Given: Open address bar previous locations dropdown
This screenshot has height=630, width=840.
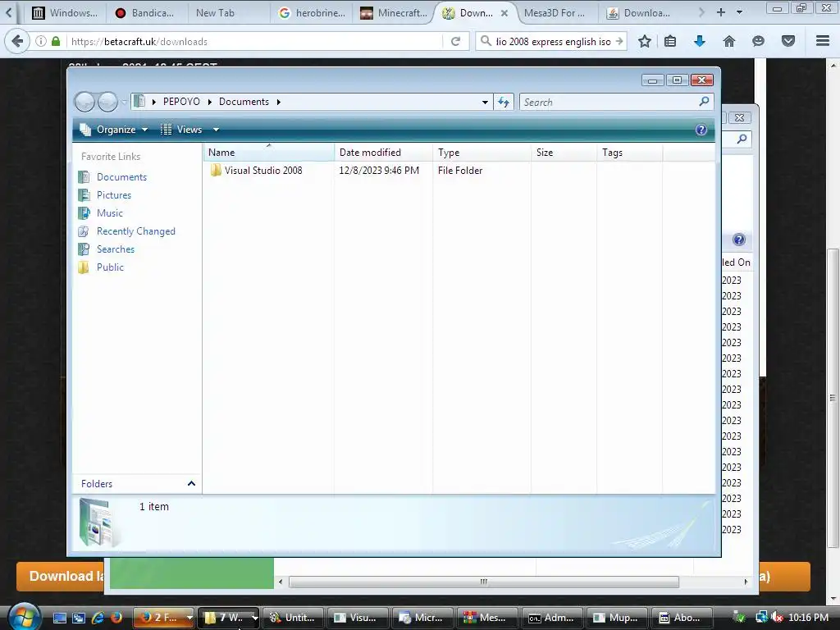Looking at the screenshot, I should pos(485,102).
